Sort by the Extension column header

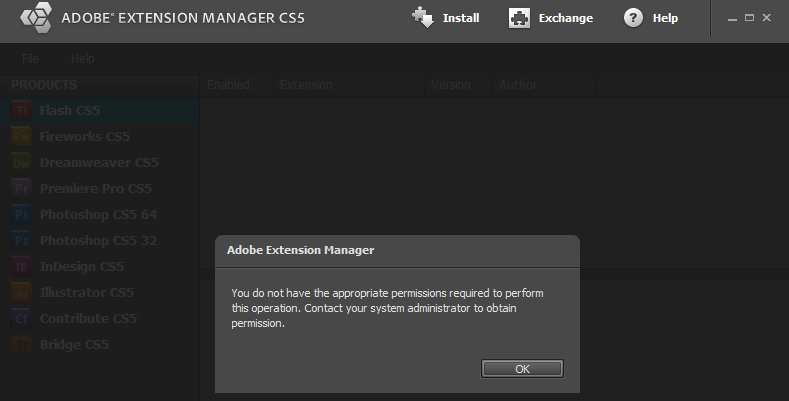(349, 85)
